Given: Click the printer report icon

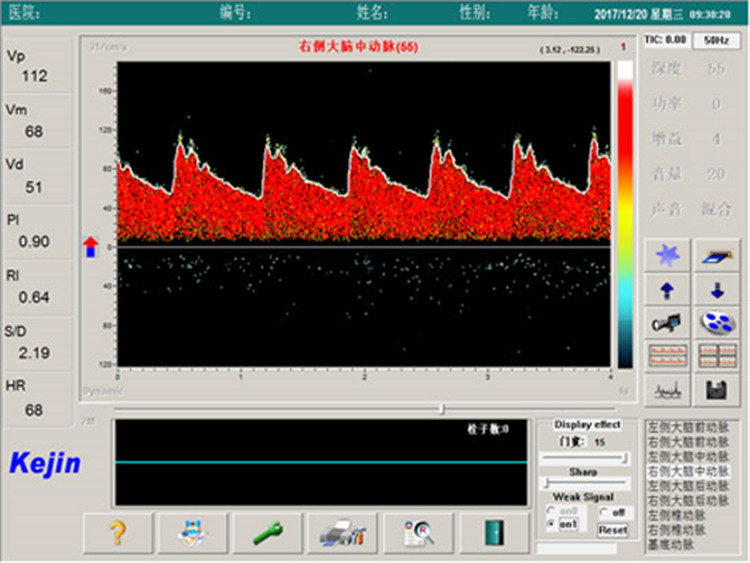Looking at the screenshot, I should [342, 533].
